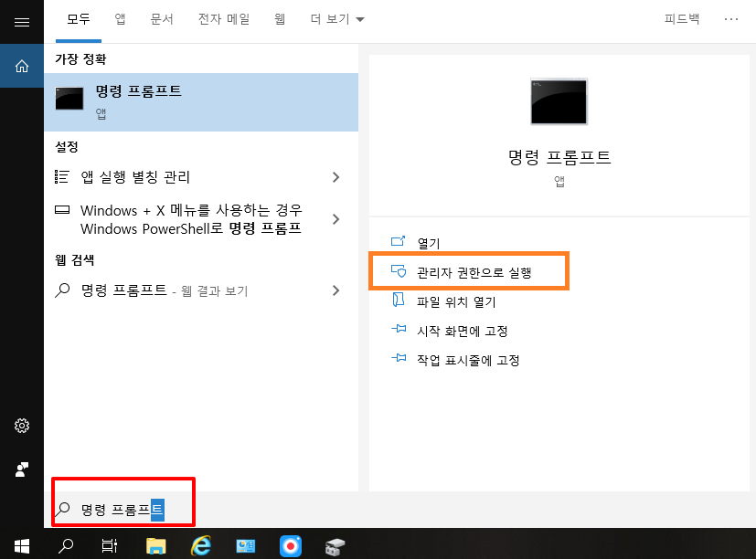Click the 열기 open icon
This screenshot has width=756, height=559.
point(399,240)
